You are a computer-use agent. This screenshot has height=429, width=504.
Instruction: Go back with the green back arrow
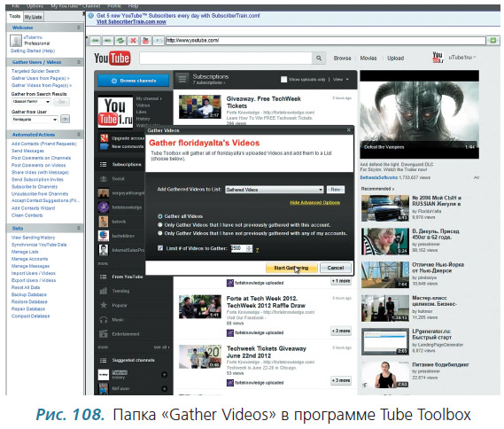pyautogui.click(x=95, y=41)
